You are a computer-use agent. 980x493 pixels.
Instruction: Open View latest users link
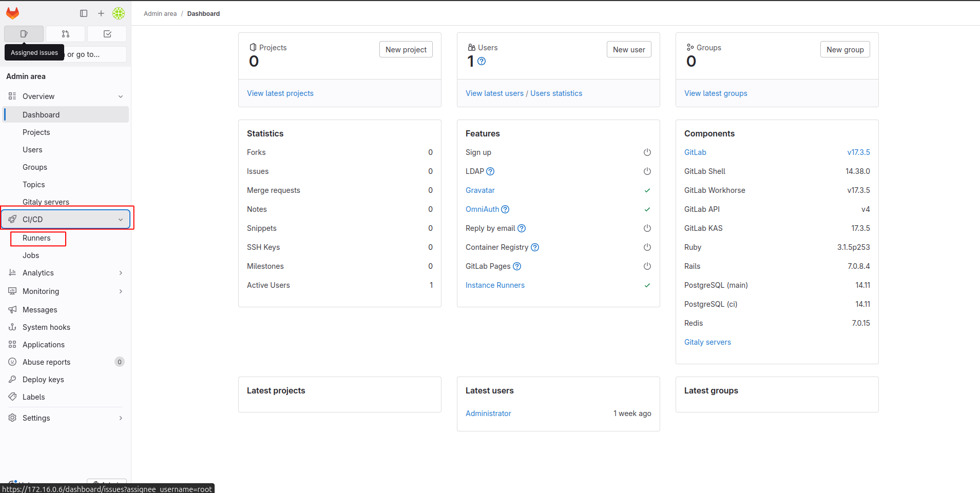[494, 93]
